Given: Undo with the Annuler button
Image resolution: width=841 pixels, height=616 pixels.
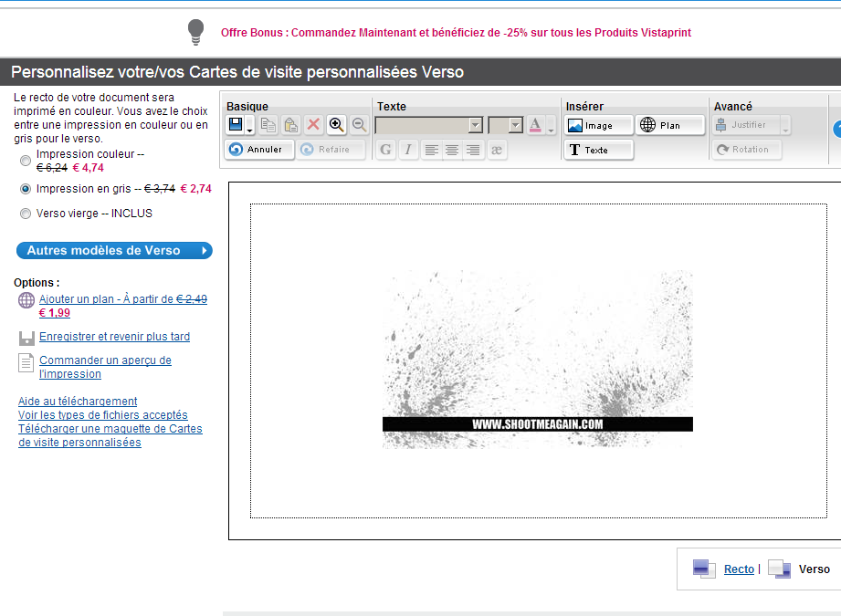Looking at the screenshot, I should (x=259, y=150).
